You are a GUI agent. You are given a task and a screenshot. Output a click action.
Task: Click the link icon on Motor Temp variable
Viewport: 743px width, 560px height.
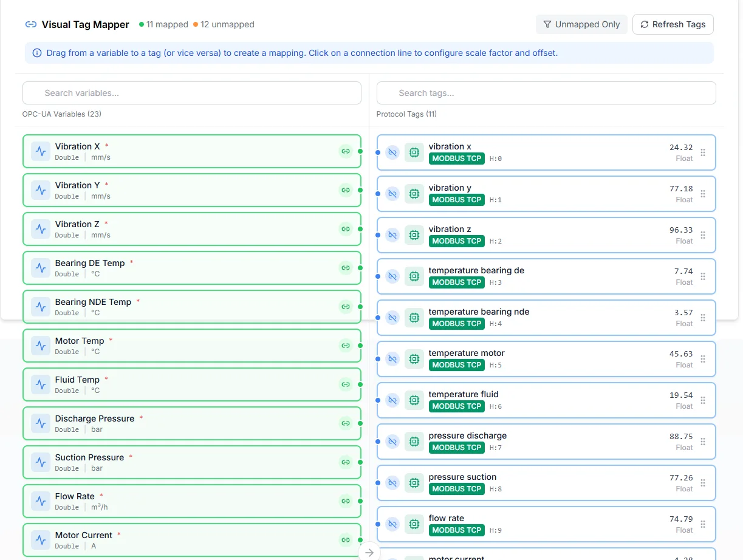346,346
